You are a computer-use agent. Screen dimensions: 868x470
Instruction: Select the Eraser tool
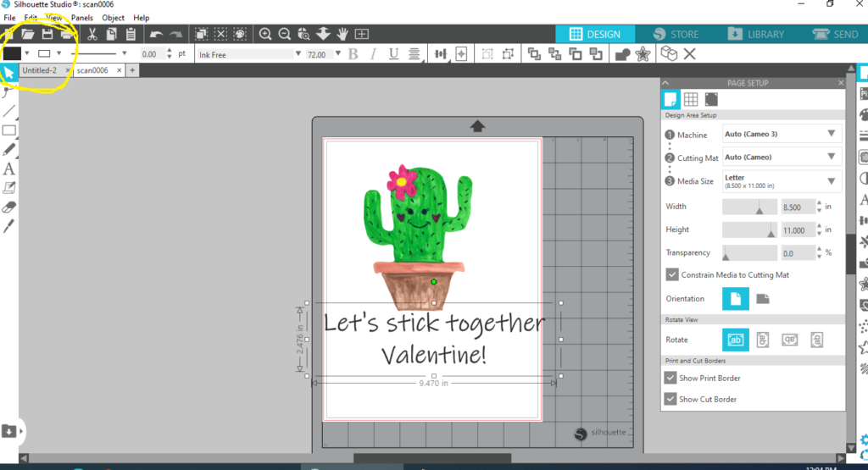pyautogui.click(x=9, y=207)
